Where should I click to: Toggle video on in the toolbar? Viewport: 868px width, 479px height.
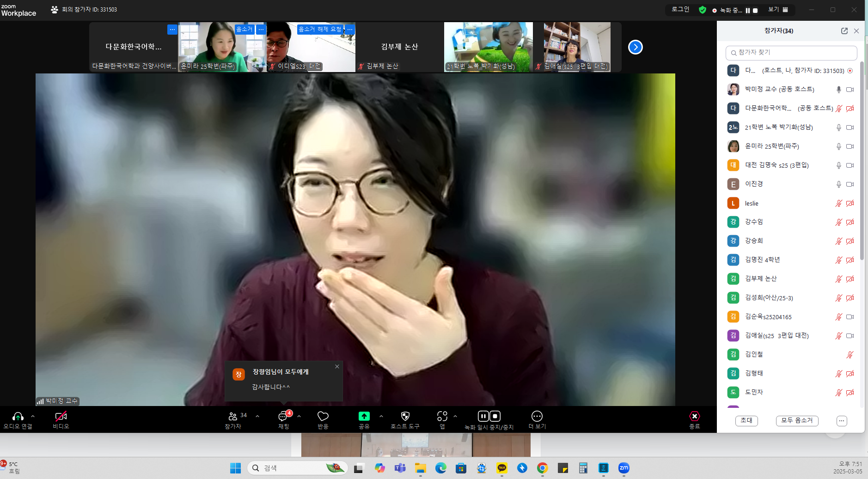[x=61, y=416]
